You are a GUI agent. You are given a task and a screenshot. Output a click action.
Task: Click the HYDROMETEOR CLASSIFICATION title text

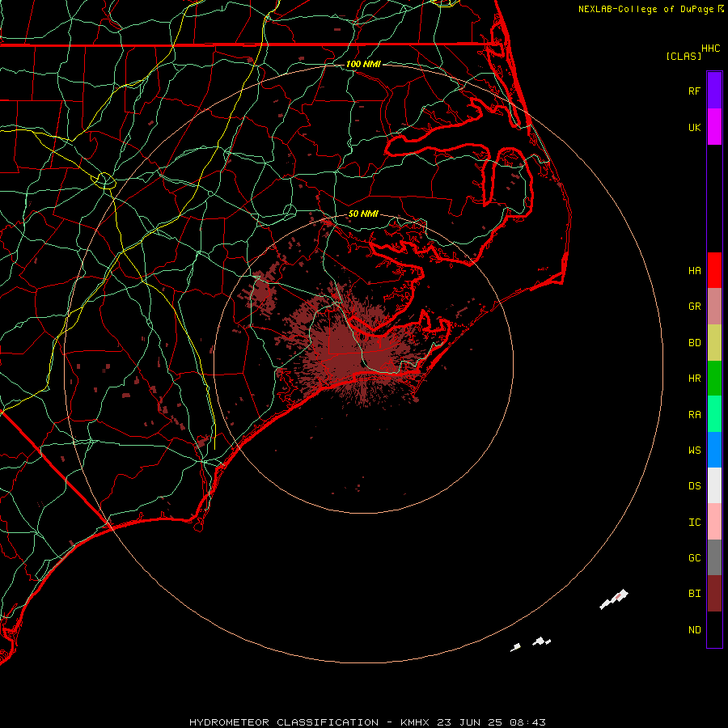[284, 722]
